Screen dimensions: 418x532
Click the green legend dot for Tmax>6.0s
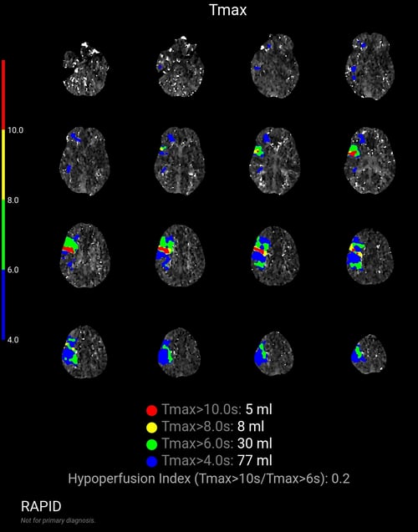pos(151,444)
